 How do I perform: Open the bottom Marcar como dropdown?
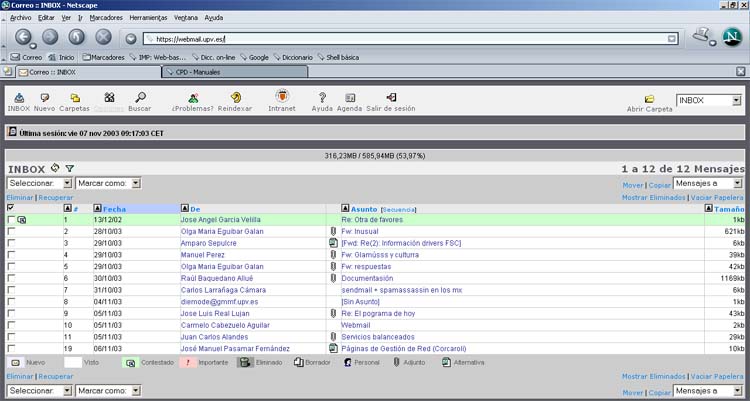click(x=109, y=390)
